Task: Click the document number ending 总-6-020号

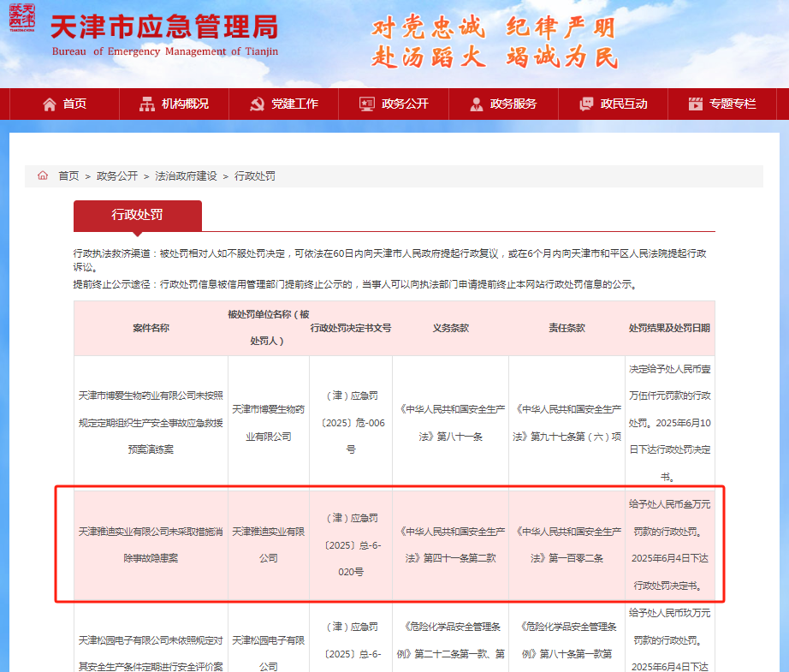Action: coord(351,544)
